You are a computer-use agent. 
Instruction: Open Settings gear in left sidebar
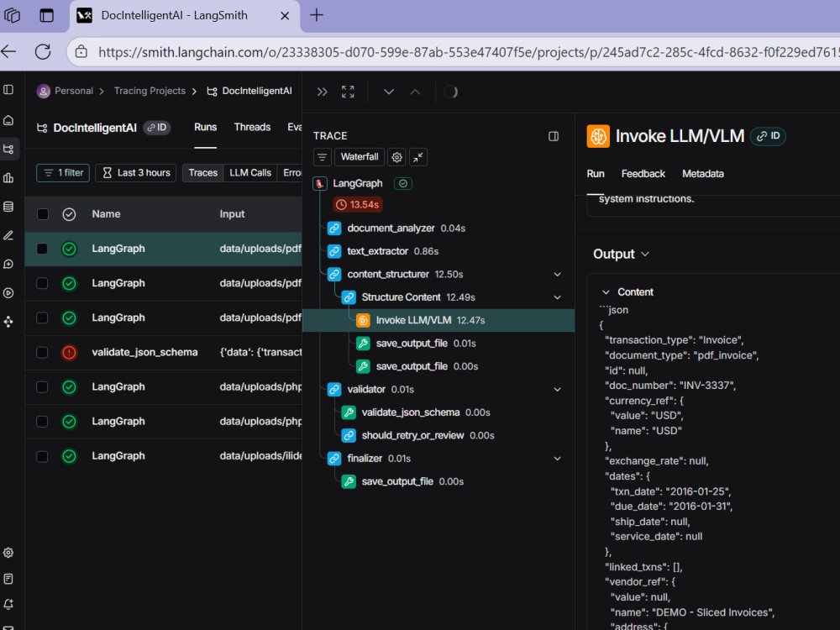pyautogui.click(x=8, y=553)
